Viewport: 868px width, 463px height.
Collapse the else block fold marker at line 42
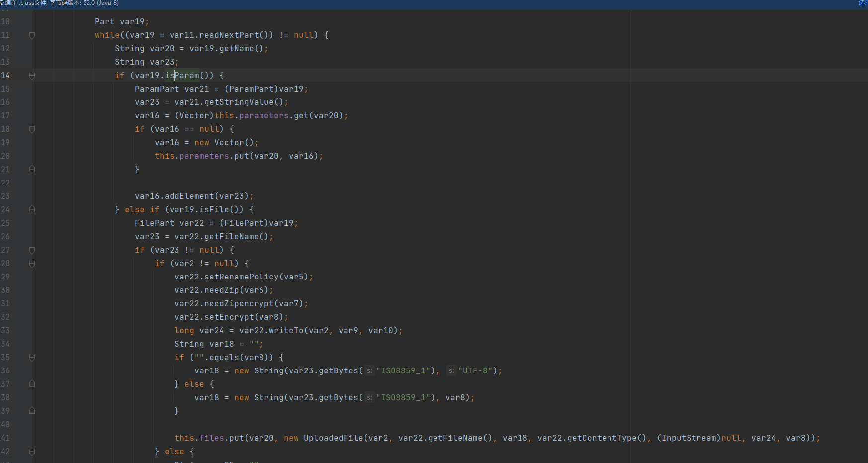pos(32,452)
